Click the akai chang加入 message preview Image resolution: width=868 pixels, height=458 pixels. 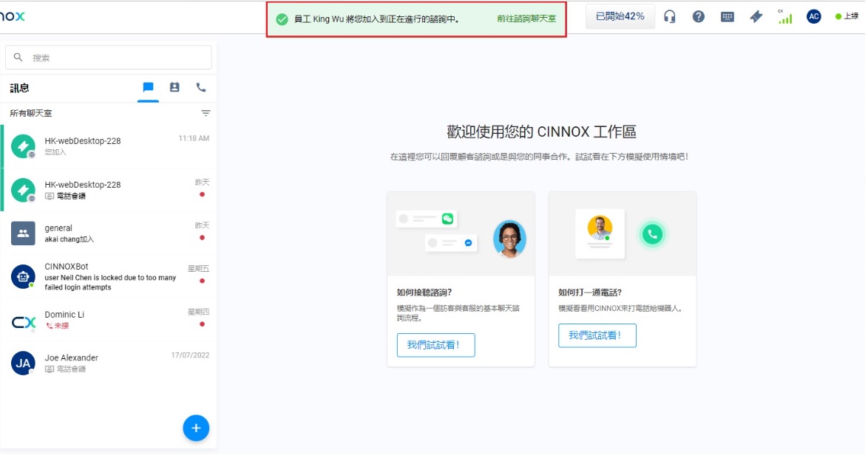tap(69, 240)
